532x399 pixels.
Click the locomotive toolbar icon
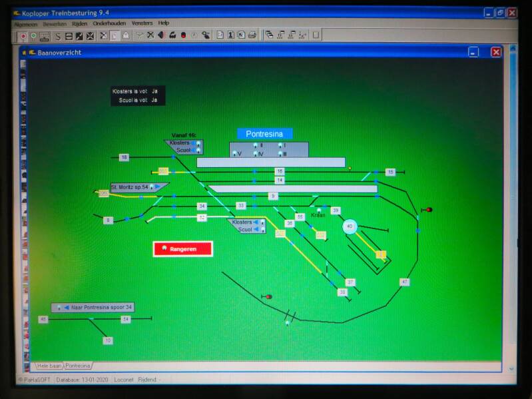[x=172, y=35]
